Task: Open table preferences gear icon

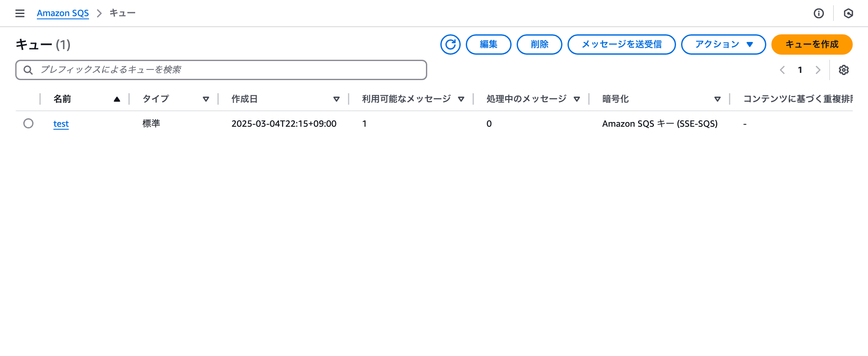Action: click(x=843, y=70)
